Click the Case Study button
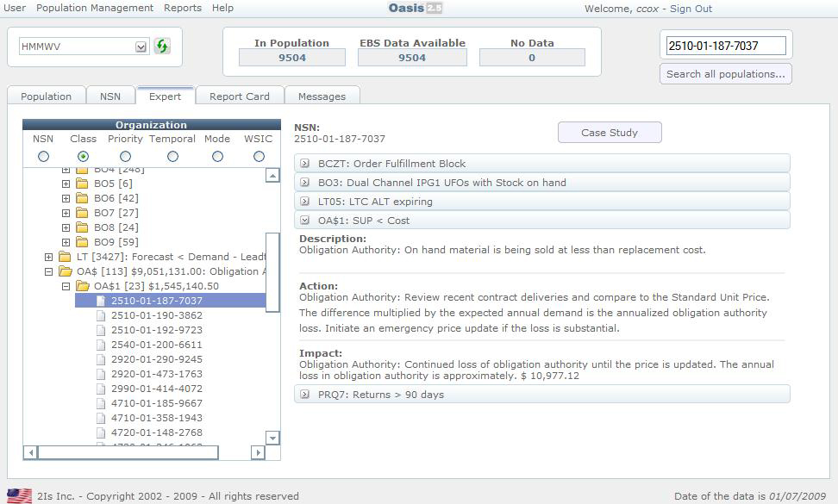The image size is (838, 504). [x=610, y=133]
